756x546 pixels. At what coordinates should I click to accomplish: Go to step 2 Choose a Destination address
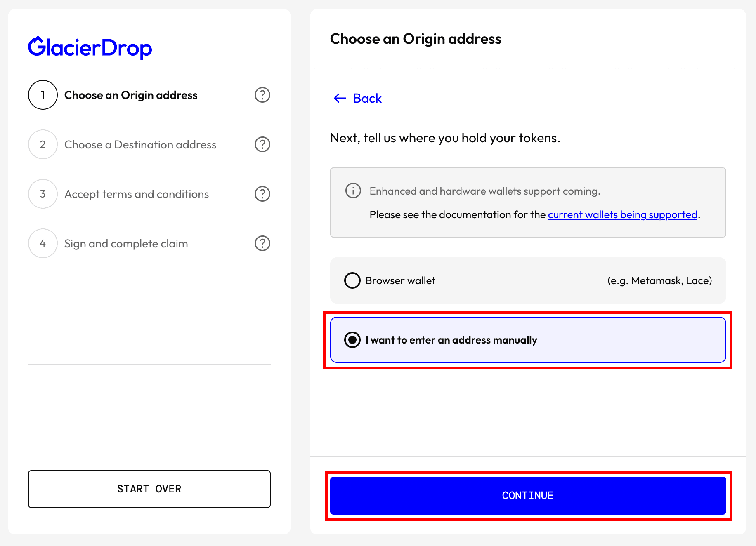tap(140, 145)
